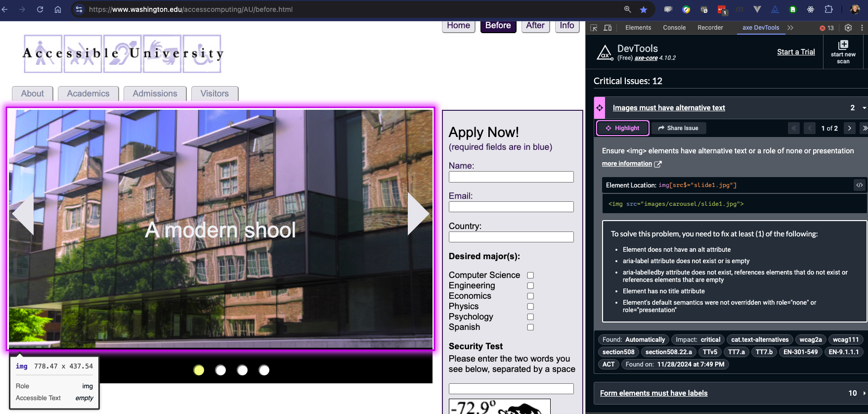This screenshot has height=414, width=868.
Task: Click the Start a Trial link
Action: [796, 52]
